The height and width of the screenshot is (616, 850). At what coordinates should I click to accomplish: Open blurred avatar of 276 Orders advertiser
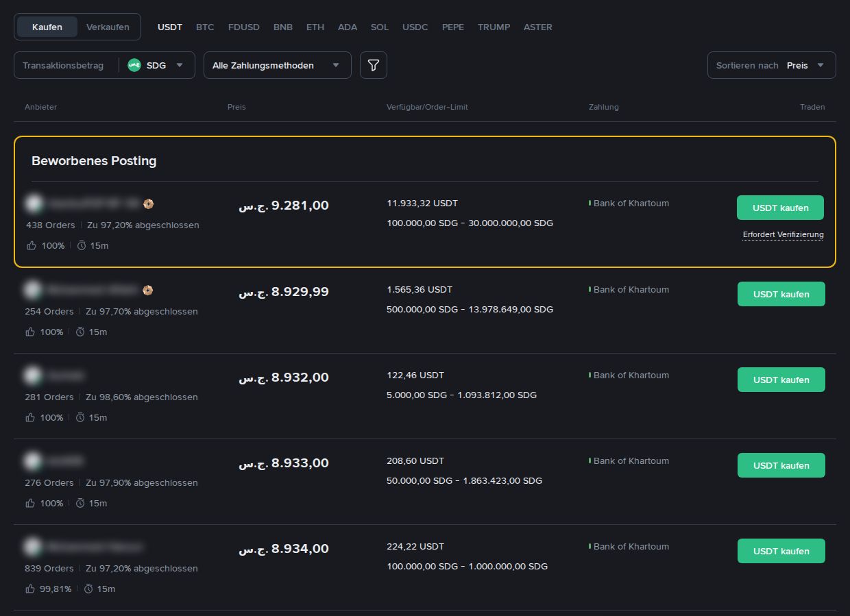pyautogui.click(x=32, y=461)
